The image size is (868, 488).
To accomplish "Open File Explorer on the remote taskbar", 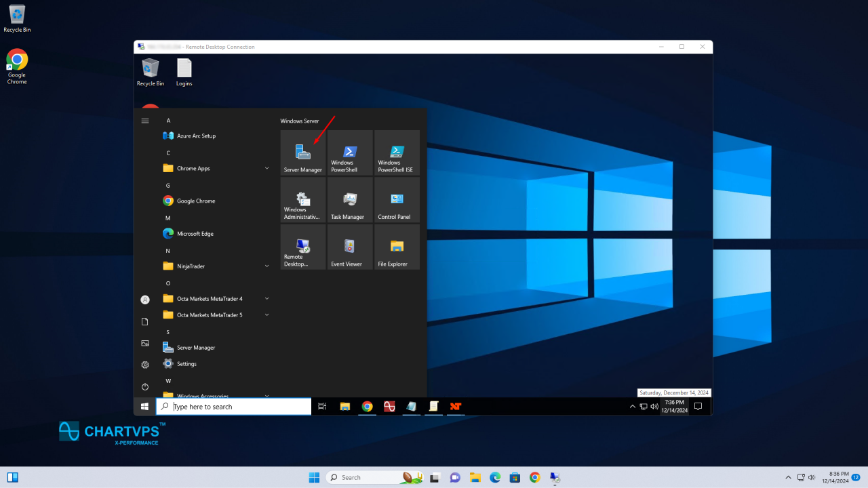I will click(344, 407).
